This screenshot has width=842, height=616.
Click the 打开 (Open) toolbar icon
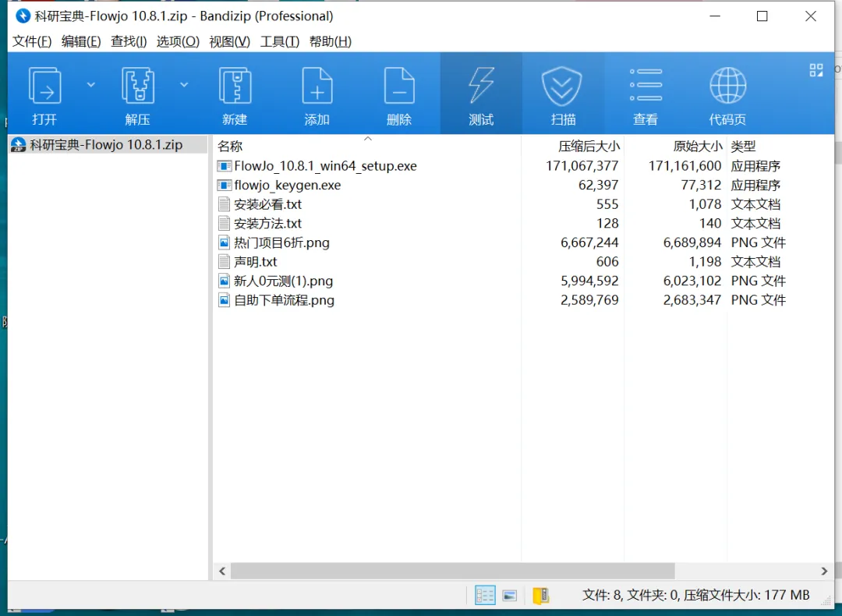44,94
